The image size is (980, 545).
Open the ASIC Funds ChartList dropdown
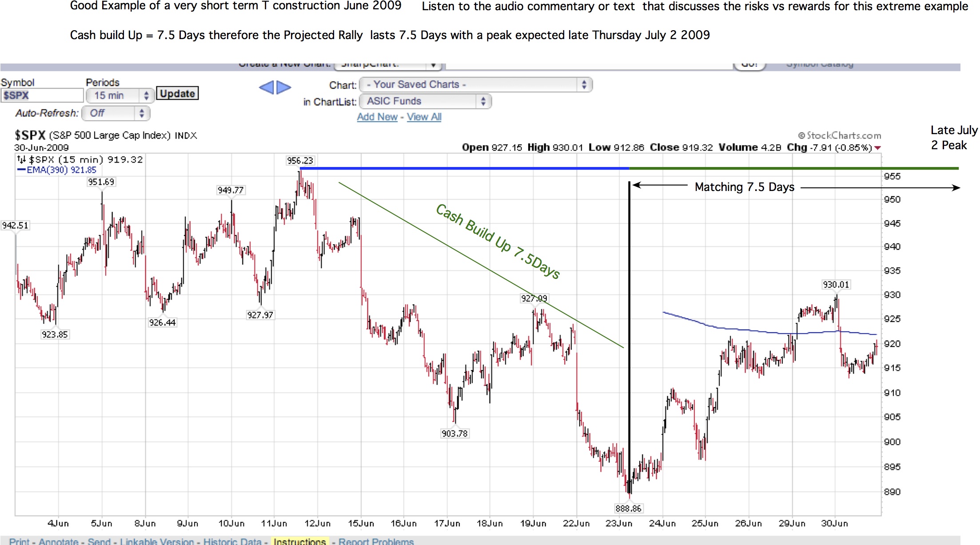click(425, 101)
